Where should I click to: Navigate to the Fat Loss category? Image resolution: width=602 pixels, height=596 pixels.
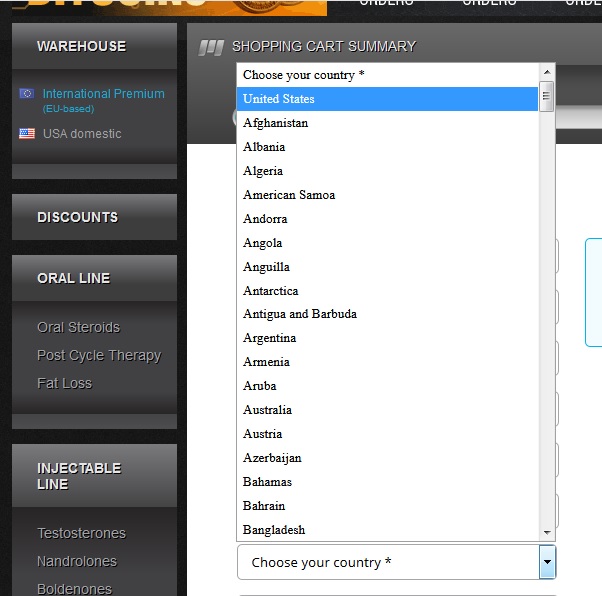click(64, 383)
